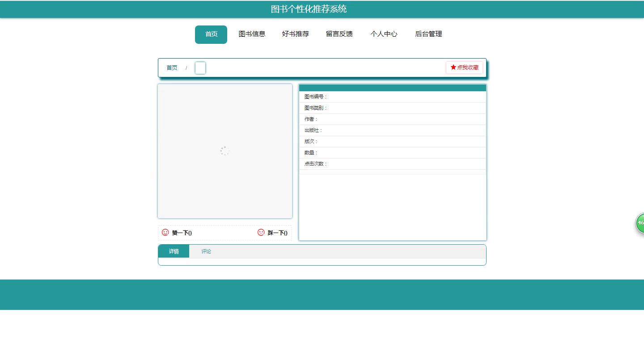This screenshot has height=339, width=644.
Task: Open the 首页 navigation tab
Action: (x=211, y=34)
